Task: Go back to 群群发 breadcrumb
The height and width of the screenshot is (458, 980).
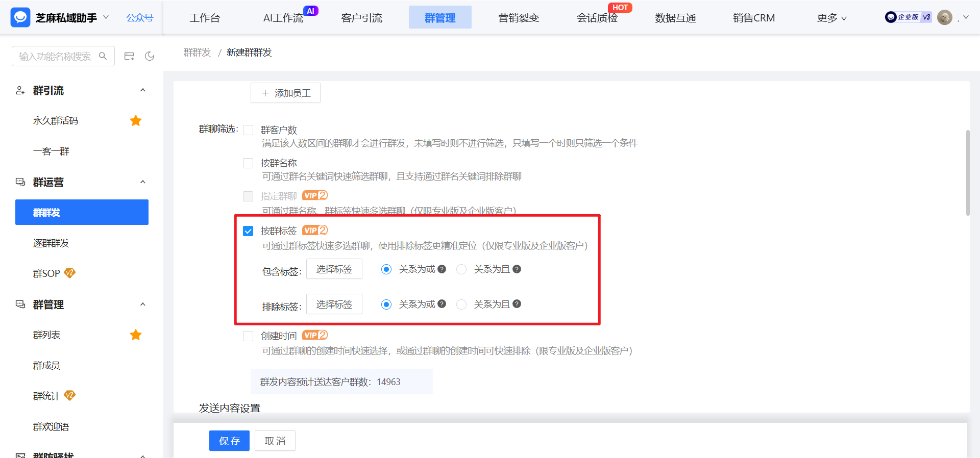Action: point(197,53)
